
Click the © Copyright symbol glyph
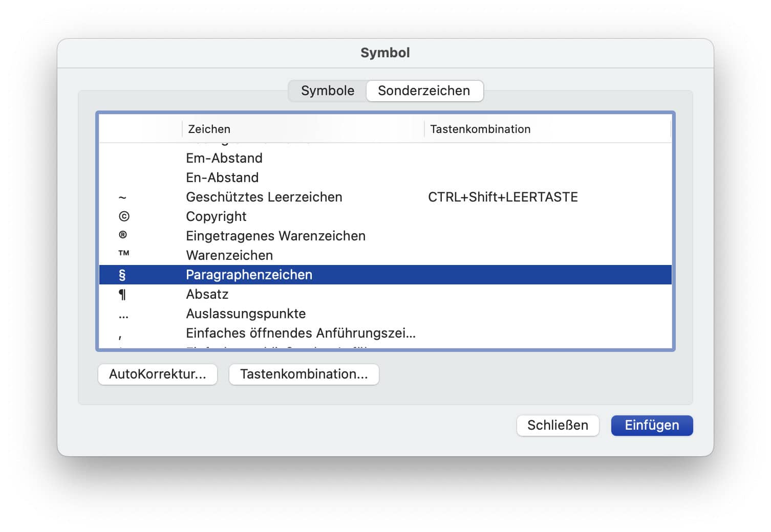123,216
